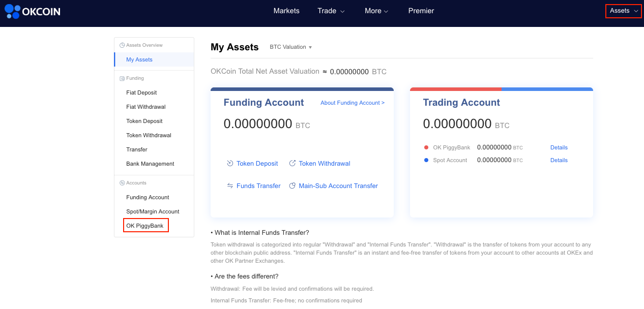Click the Assets Overview sidebar section label
Viewport: 644px width, 309px height.
(144, 45)
